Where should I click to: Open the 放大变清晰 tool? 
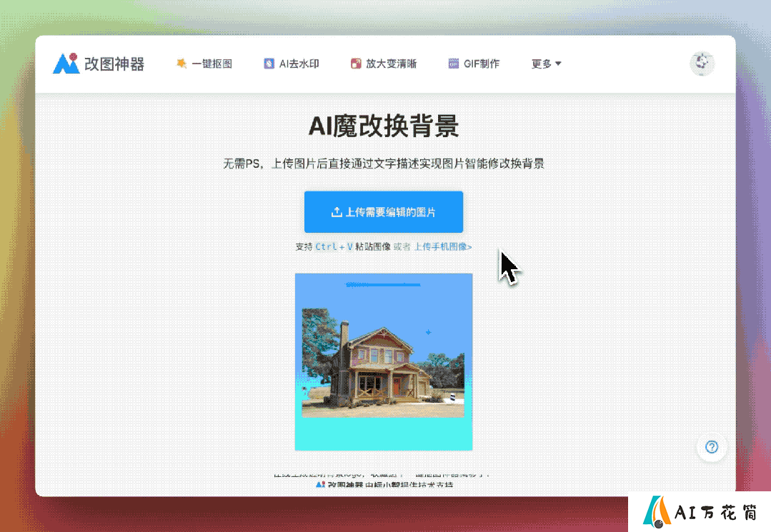pyautogui.click(x=384, y=64)
